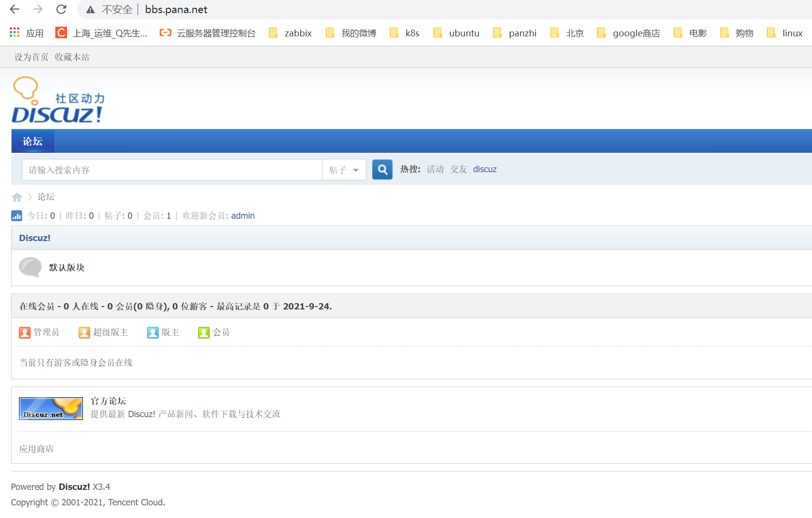Click the Discuz! 社区动力 logo
The image size is (812, 518).
(58, 100)
